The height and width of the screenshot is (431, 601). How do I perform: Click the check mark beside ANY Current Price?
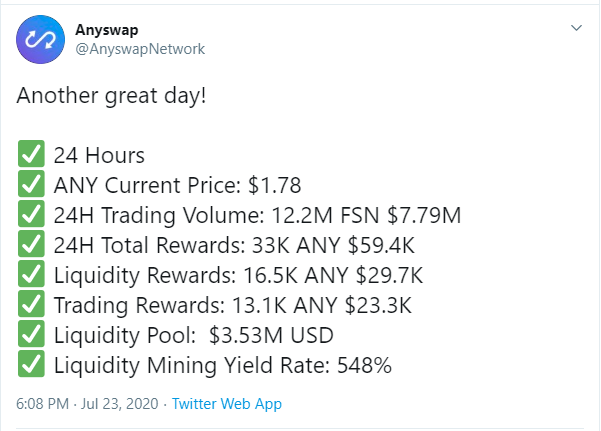tap(30, 186)
